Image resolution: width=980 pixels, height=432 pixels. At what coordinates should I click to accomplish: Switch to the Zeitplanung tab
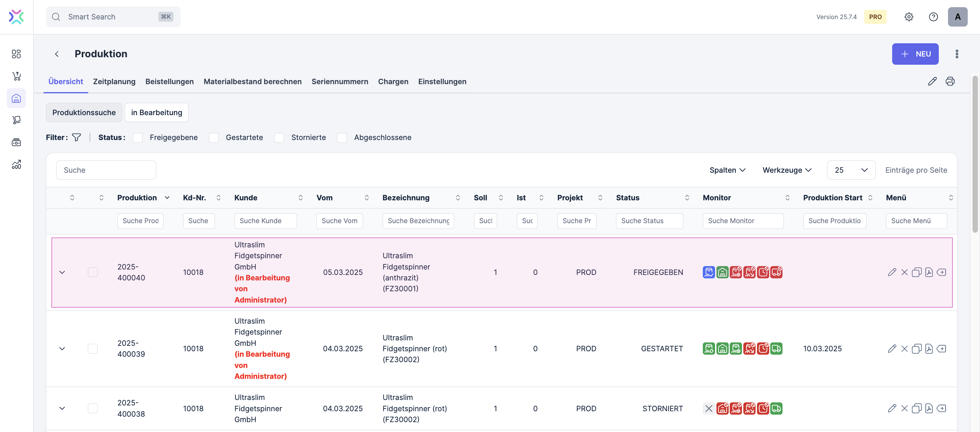coord(114,81)
